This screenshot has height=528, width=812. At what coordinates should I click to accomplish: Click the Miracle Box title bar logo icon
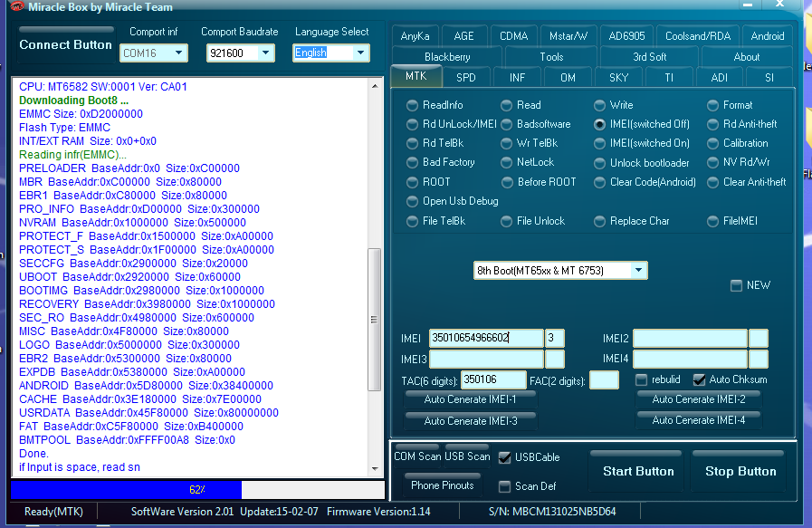(x=17, y=6)
